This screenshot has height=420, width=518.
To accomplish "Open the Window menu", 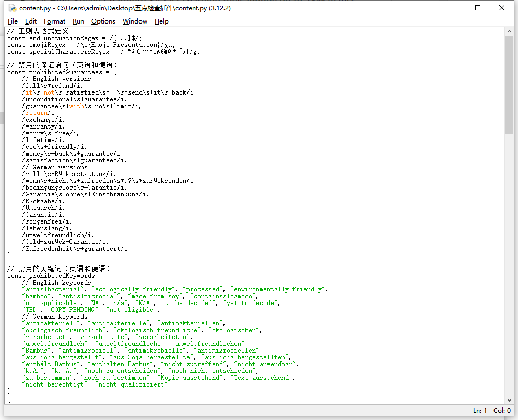I will [135, 21].
